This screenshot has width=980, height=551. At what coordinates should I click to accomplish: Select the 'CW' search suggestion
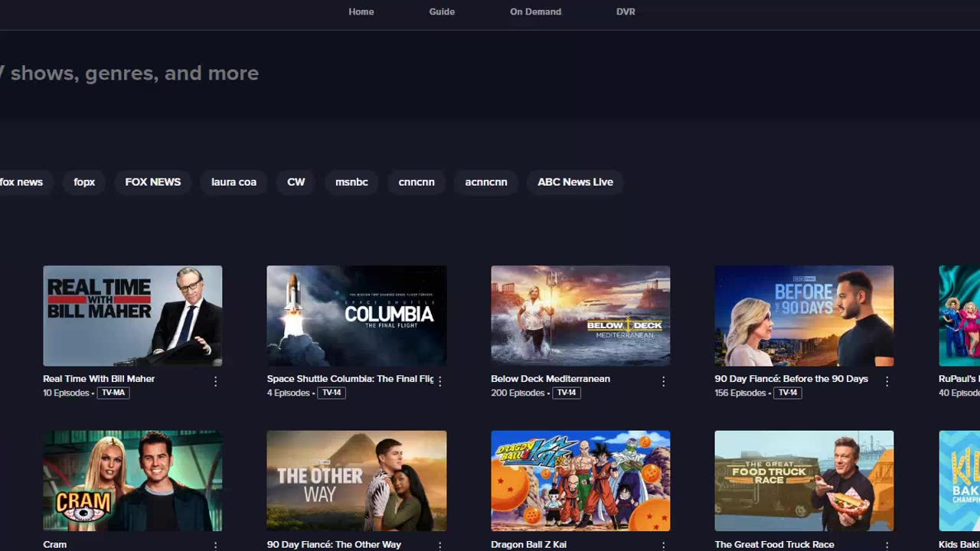pos(296,182)
